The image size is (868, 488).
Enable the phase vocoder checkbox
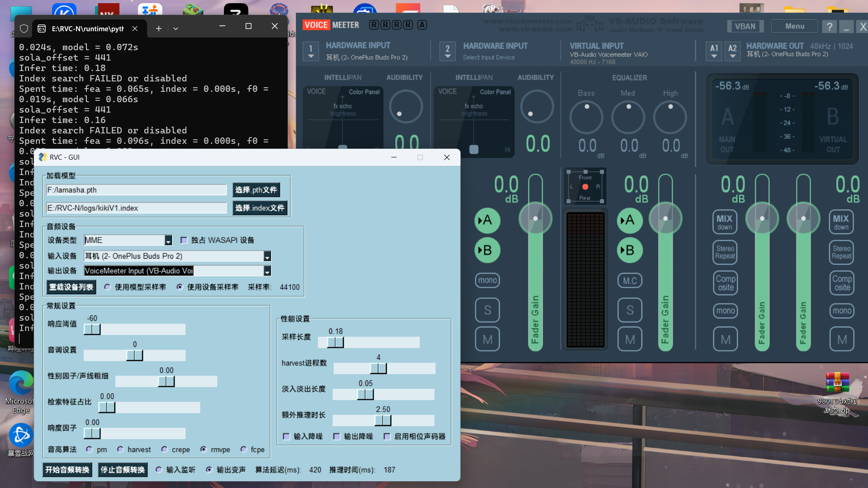387,436
